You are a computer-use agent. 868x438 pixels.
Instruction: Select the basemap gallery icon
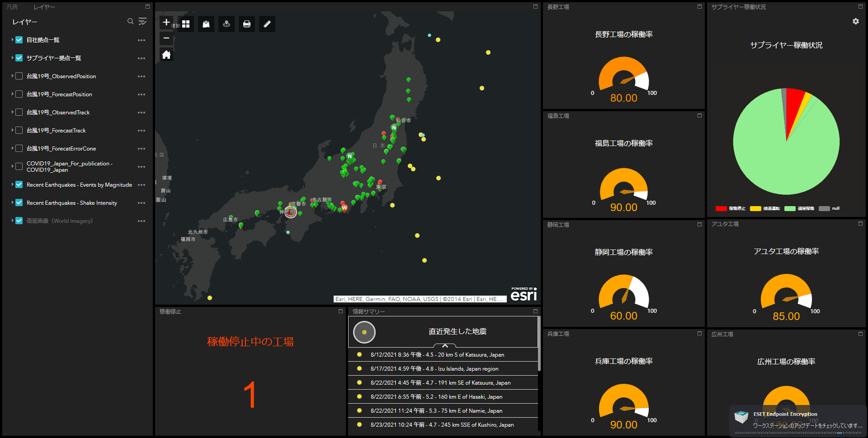click(185, 24)
